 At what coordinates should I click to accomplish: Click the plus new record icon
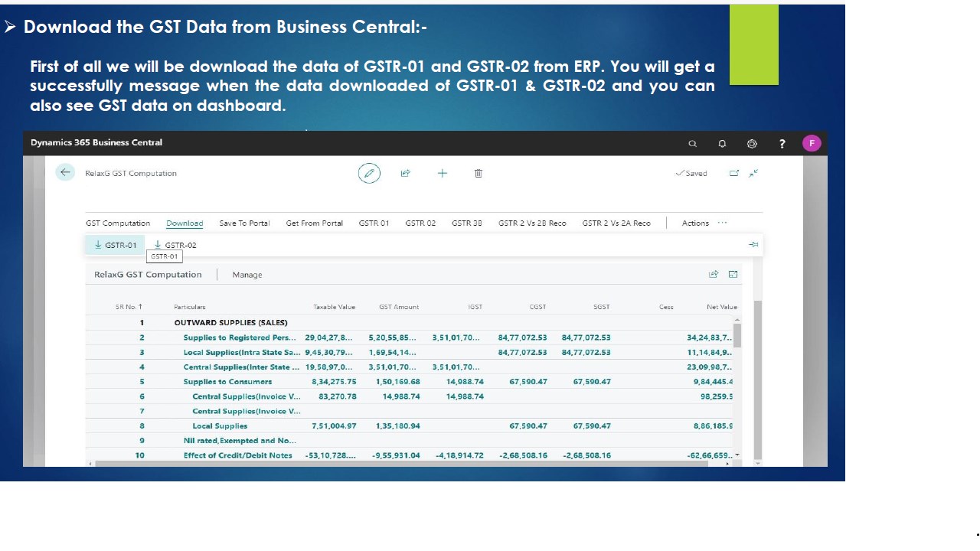(x=442, y=173)
